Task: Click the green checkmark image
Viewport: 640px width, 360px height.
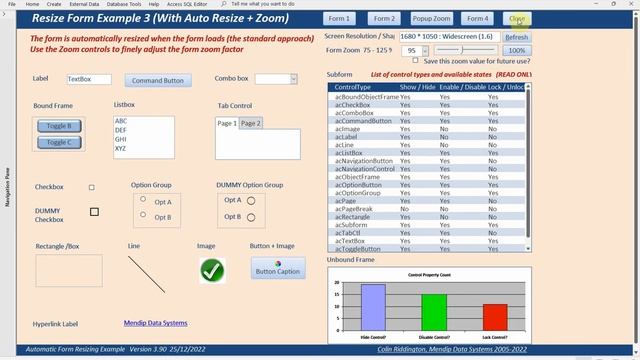Action: [x=212, y=271]
